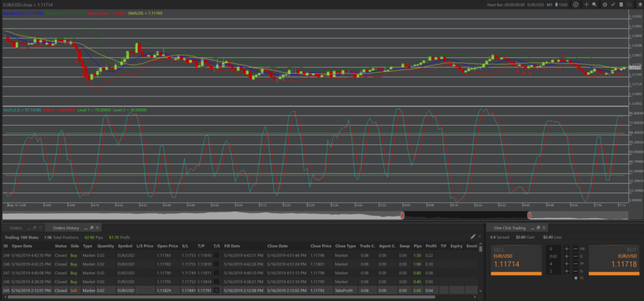Viewport: 644px width, 301px height.
Task: Click the crosshair cursor tool icon
Action: click(586, 4)
